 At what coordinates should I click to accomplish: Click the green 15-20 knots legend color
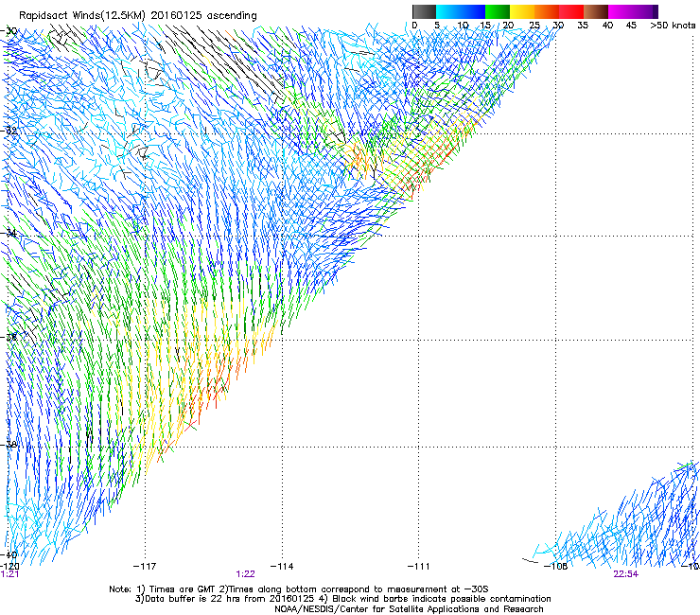pyautogui.click(x=498, y=11)
